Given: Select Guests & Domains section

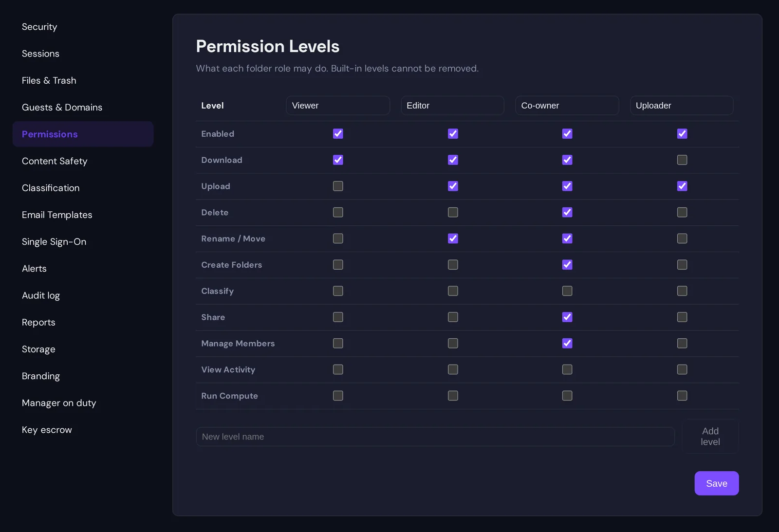Looking at the screenshot, I should pos(83,107).
